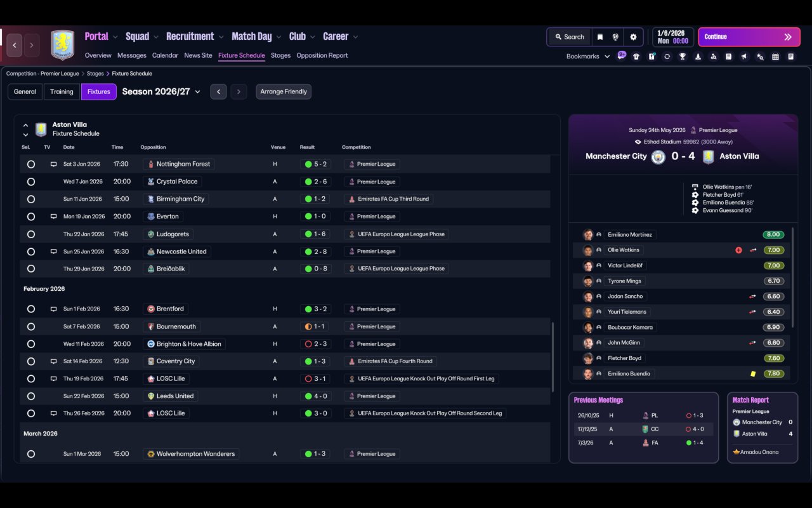Select the Wolverhampton Wanderers fixture radio button
The width and height of the screenshot is (812, 508).
[x=30, y=454]
